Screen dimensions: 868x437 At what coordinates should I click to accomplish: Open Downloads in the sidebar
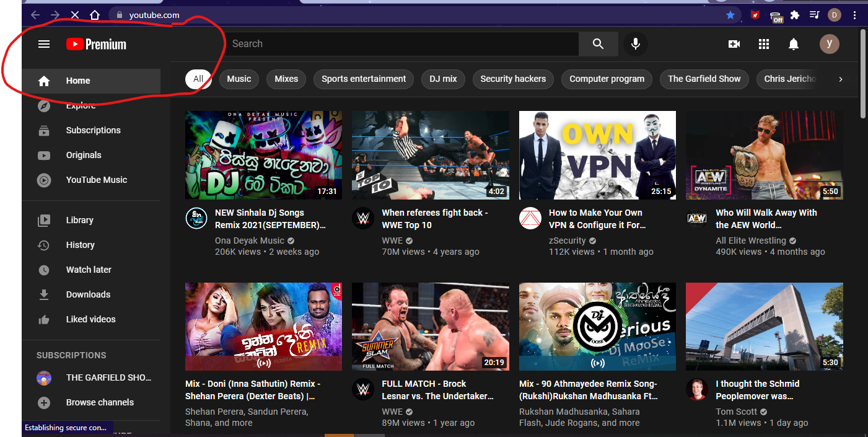coord(91,294)
